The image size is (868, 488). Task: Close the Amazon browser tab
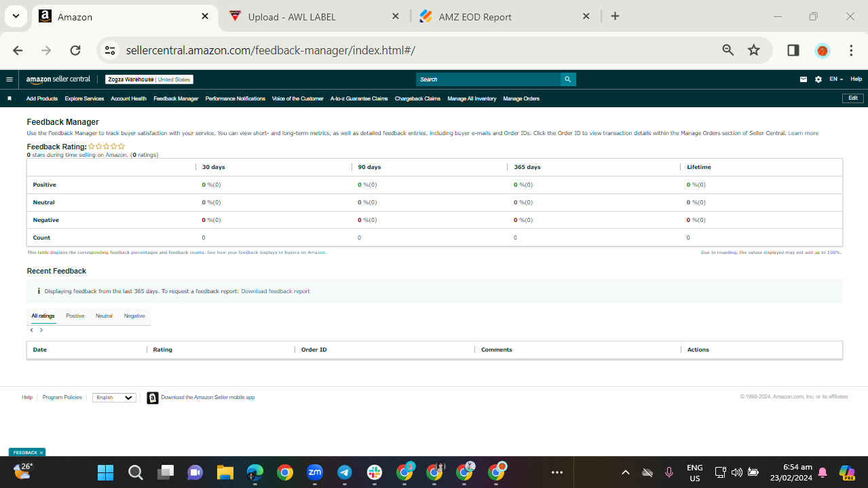click(205, 16)
